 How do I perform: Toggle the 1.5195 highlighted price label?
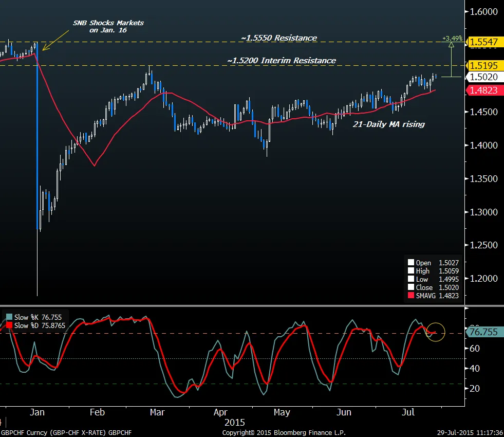[483, 66]
